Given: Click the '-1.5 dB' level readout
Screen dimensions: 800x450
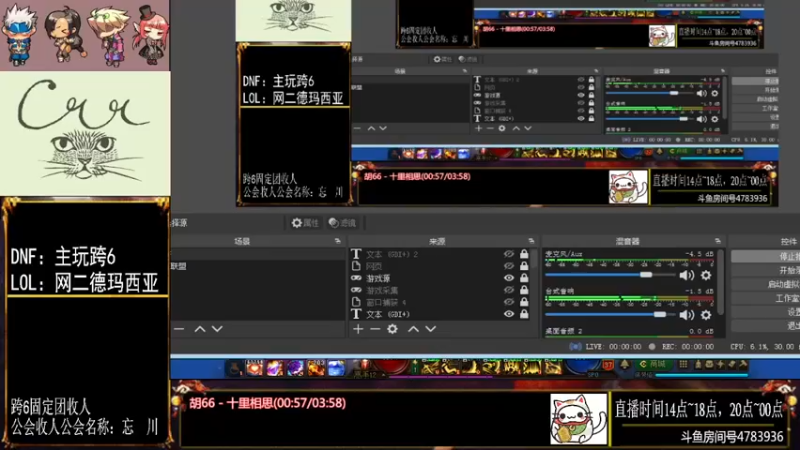Looking at the screenshot, I should pyautogui.click(x=699, y=291).
